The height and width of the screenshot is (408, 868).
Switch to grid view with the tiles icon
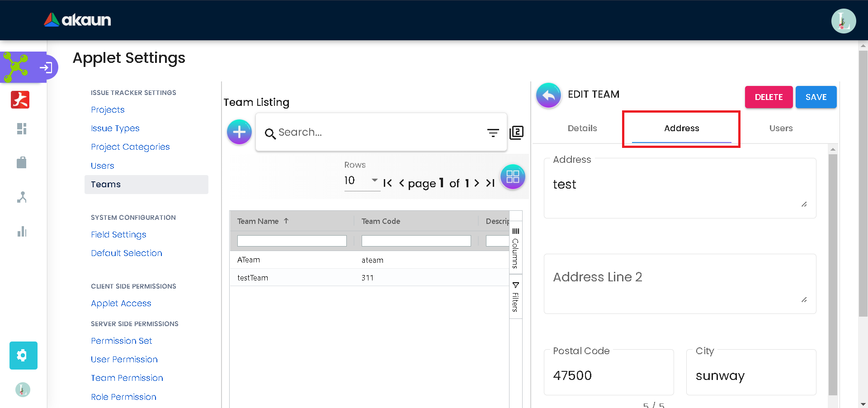click(x=513, y=176)
